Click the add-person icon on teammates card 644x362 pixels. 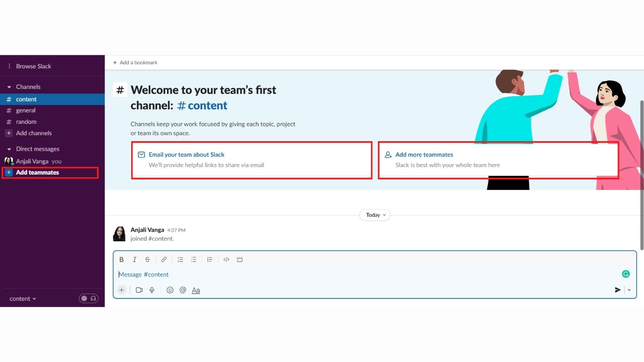click(388, 154)
